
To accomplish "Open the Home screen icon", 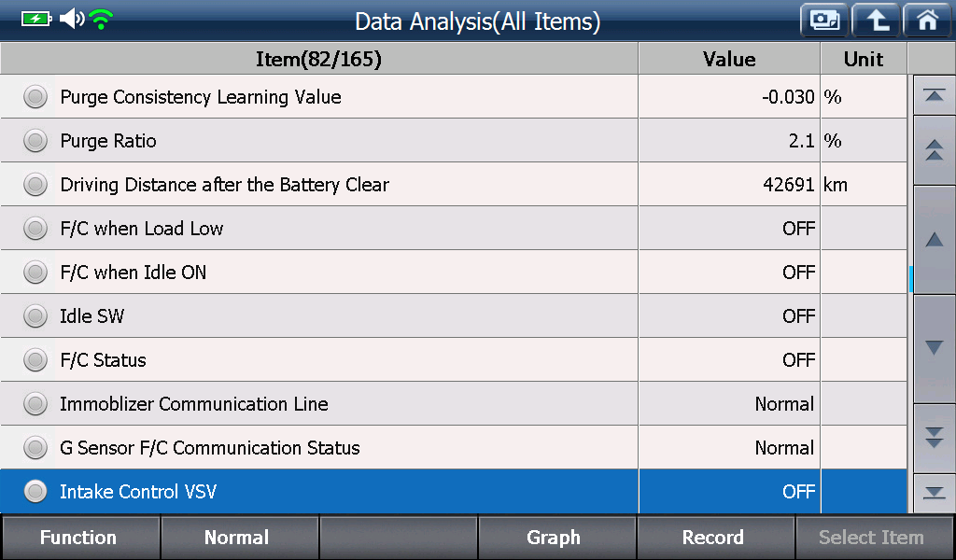I will click(928, 21).
